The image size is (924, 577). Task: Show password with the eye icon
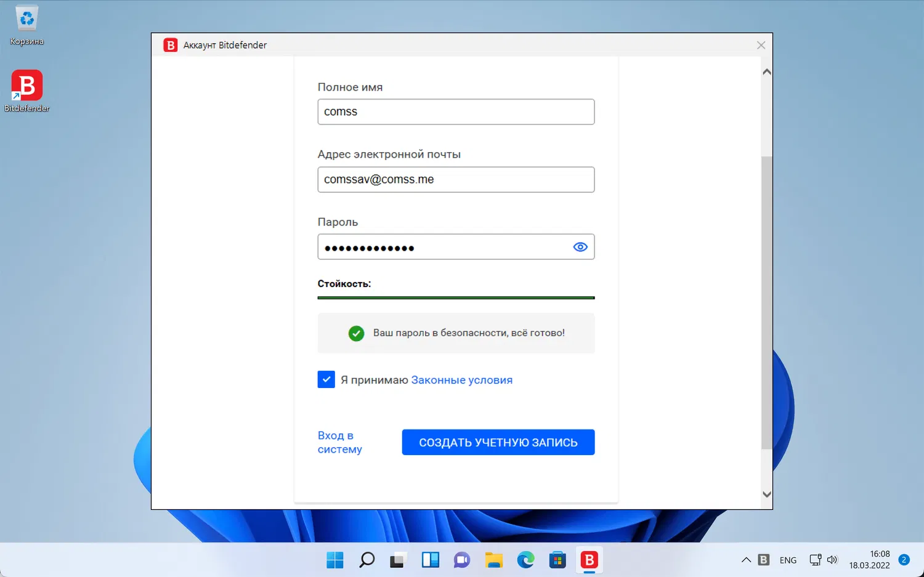[x=580, y=247]
